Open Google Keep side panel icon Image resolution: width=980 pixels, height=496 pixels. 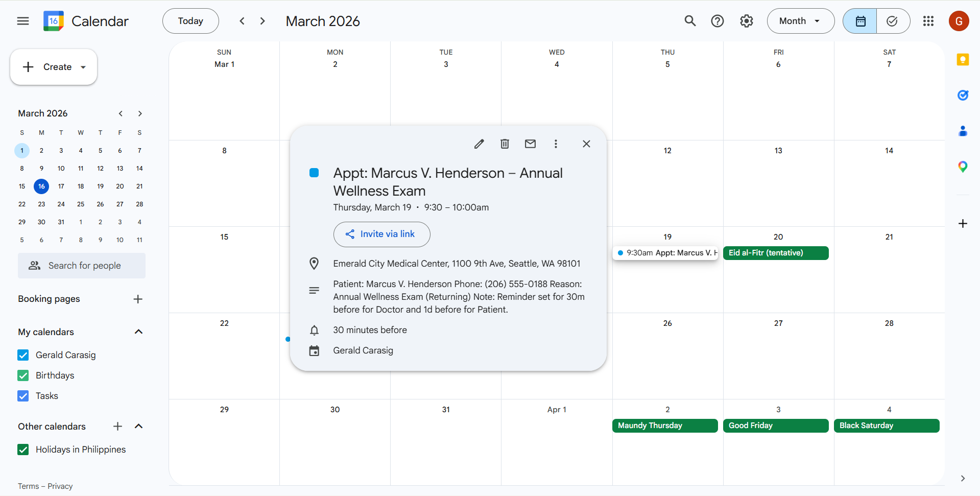point(963,60)
